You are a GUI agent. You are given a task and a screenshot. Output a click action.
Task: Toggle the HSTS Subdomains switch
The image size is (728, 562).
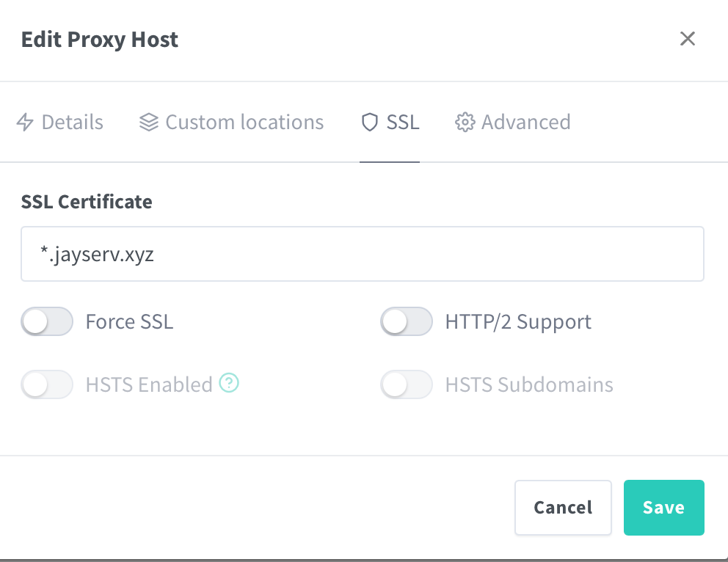(406, 384)
